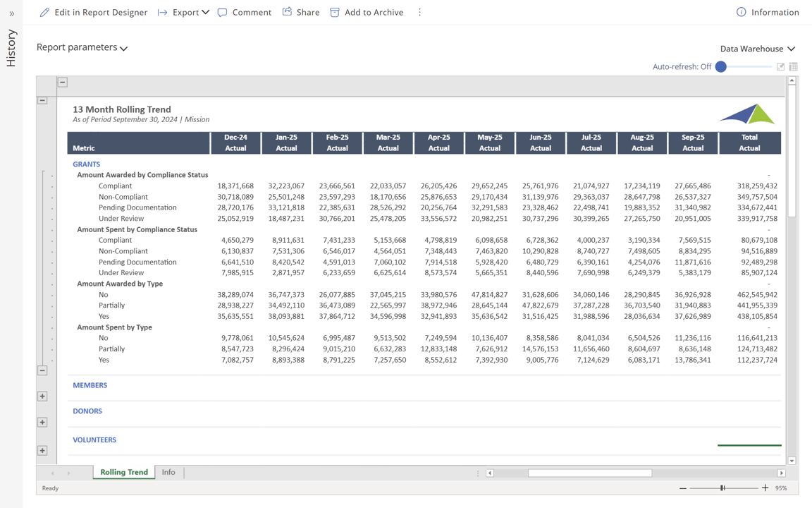
Task: Click the zoom out minus icon
Action: [x=683, y=488]
